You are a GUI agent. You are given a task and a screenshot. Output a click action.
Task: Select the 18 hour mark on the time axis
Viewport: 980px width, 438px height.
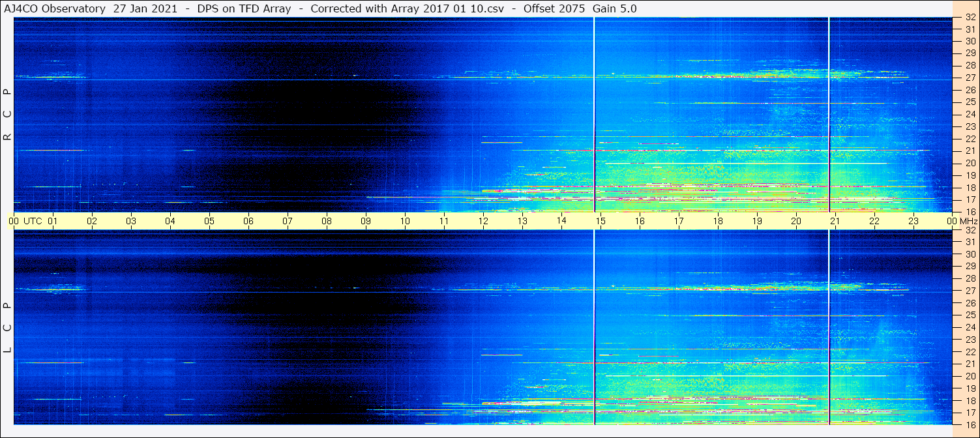point(717,221)
